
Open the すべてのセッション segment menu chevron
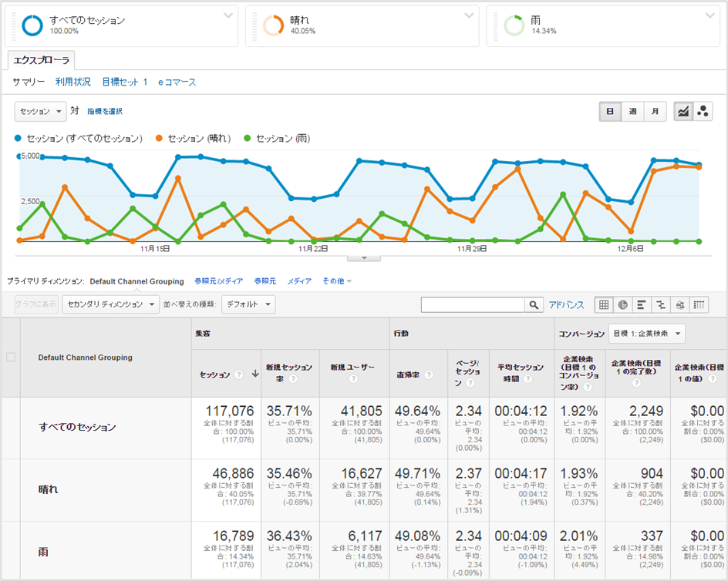pyautogui.click(x=228, y=15)
